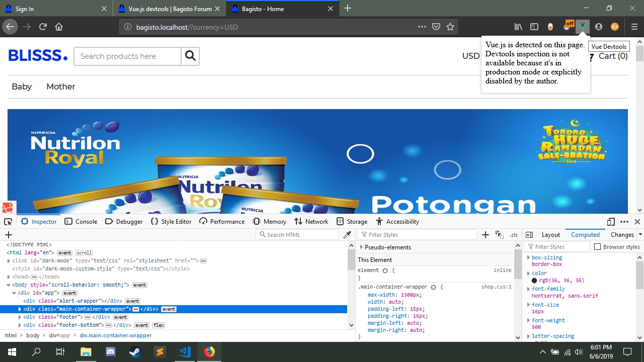This screenshot has height=362, width=644.
Task: Toggle print media simulation icon in rules
Action: (x=499, y=235)
